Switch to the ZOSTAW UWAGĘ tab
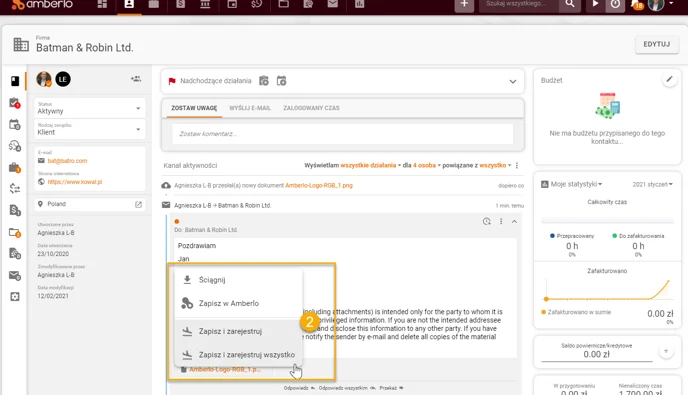 tap(194, 108)
